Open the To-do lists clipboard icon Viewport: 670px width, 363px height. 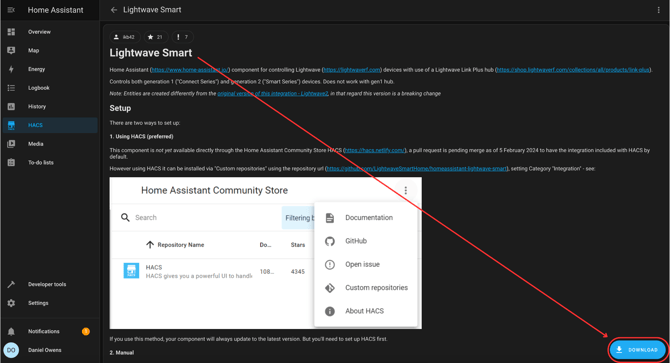coord(11,162)
